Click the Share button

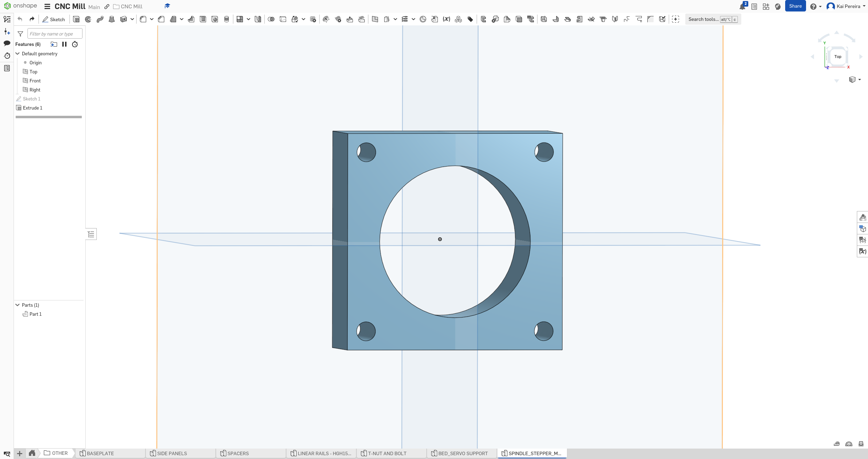click(x=795, y=6)
